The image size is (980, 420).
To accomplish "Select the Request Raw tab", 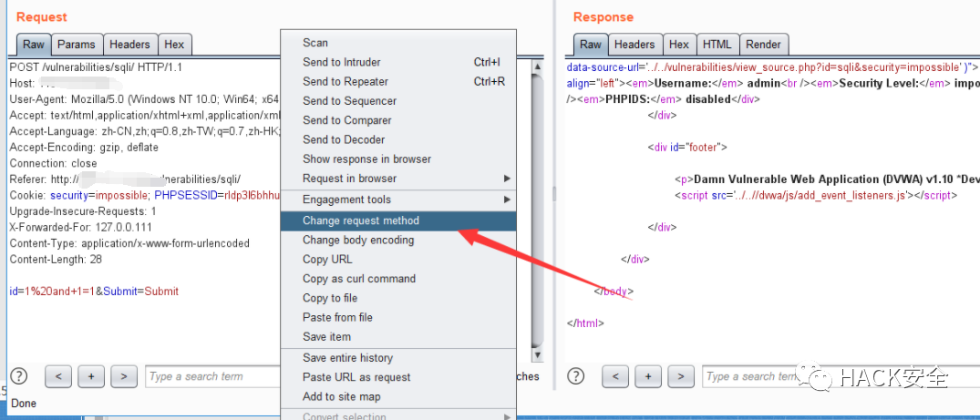I will click(x=34, y=45).
